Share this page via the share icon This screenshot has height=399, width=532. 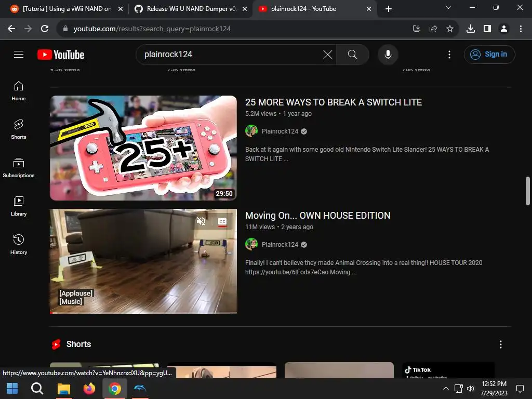click(433, 29)
